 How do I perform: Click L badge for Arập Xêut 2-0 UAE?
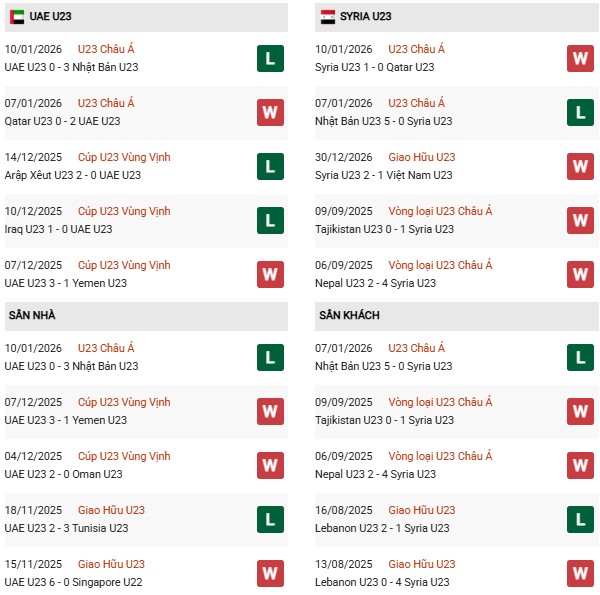pos(270,166)
